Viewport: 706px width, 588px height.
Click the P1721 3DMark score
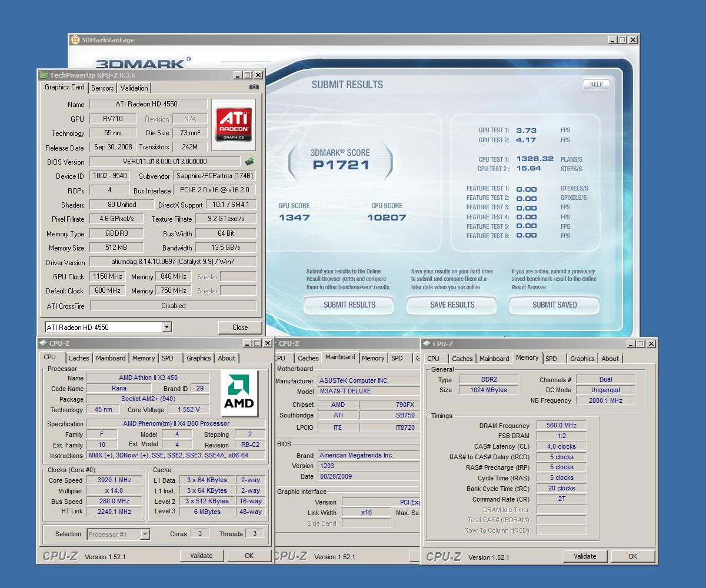pos(341,165)
